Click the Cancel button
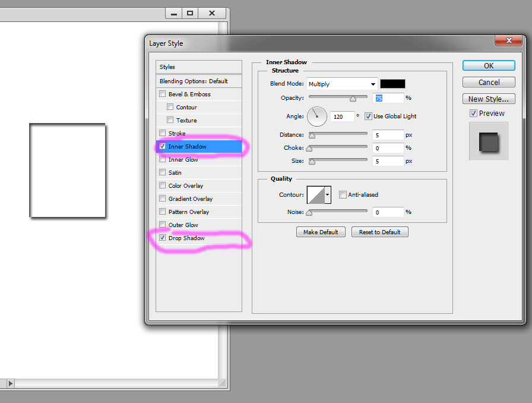 (x=489, y=82)
